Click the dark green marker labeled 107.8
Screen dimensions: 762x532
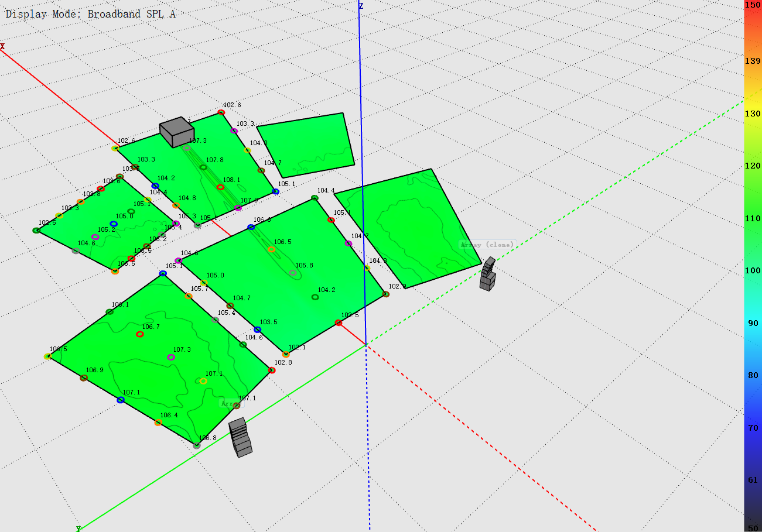203,167
